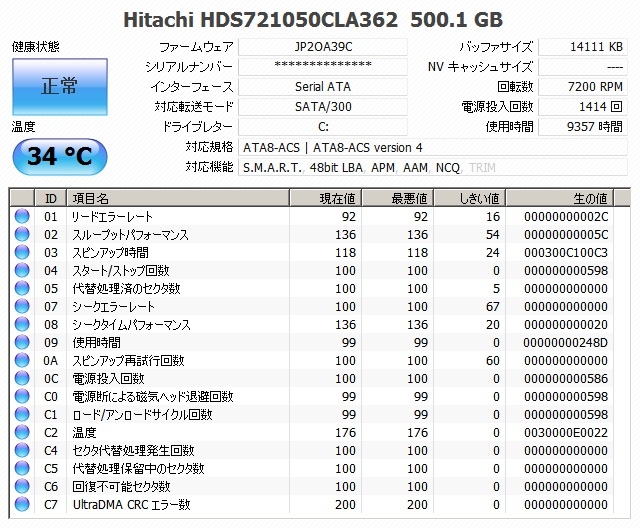This screenshot has width=640, height=528.
Task: Click status orb for ID C2 row
Action: [22, 432]
